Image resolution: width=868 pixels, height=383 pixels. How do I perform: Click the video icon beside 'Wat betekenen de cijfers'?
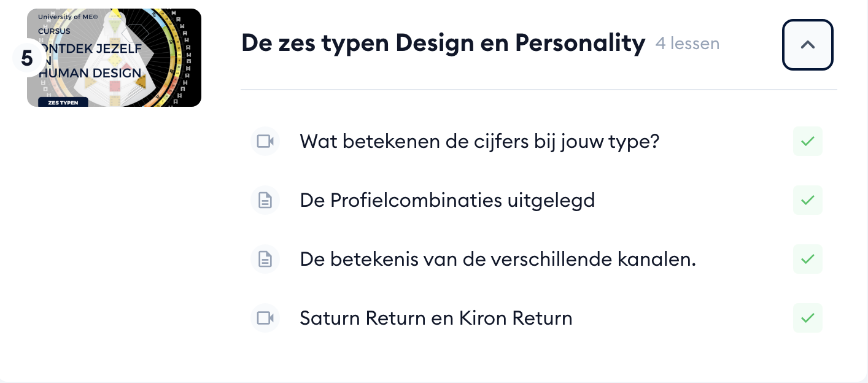pos(265,142)
